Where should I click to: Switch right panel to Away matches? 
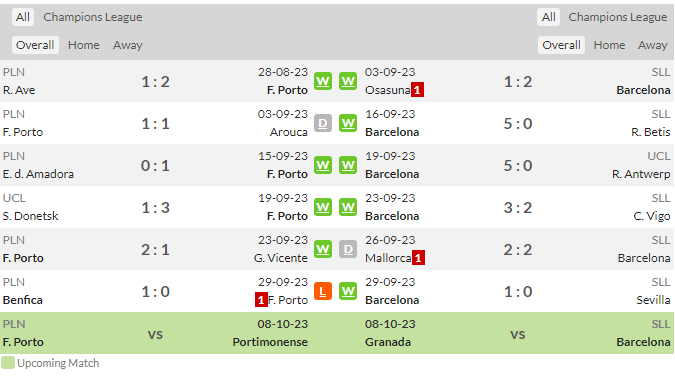click(653, 45)
